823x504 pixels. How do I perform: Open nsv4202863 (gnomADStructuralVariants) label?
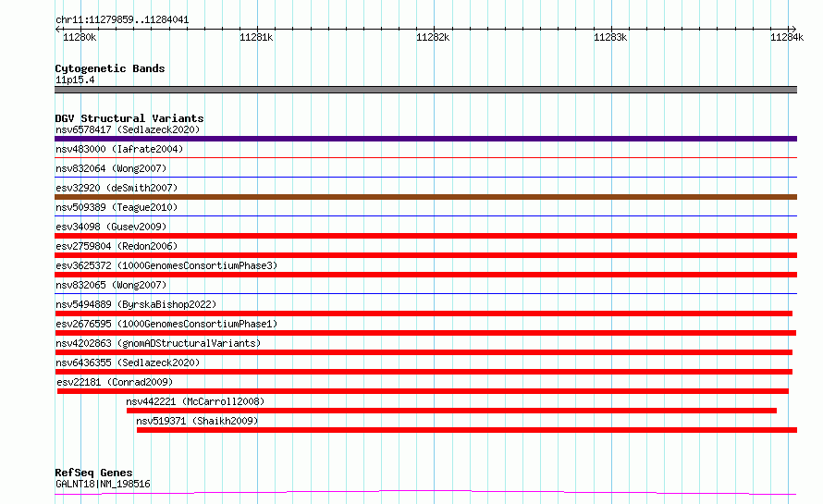(158, 343)
